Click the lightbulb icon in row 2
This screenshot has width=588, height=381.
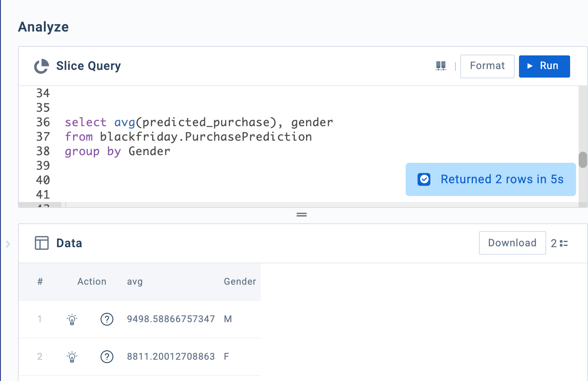(x=72, y=357)
